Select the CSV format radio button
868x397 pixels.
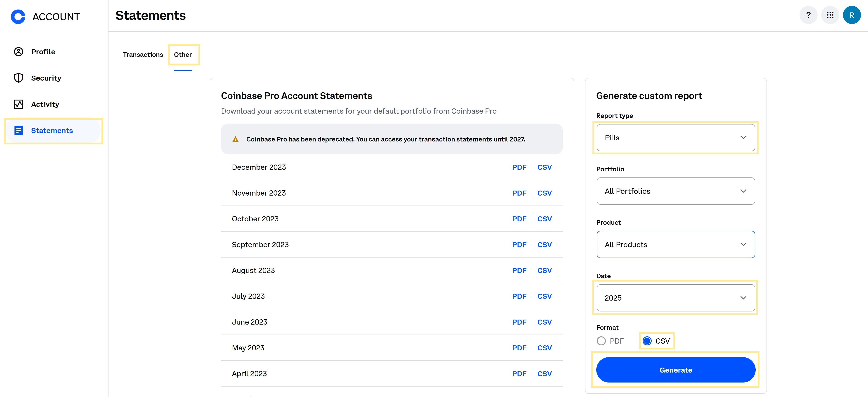point(647,341)
